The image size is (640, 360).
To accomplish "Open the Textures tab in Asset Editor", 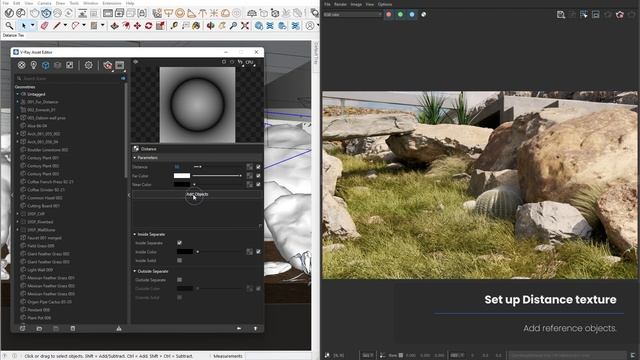I will pyautogui.click(x=69, y=65).
